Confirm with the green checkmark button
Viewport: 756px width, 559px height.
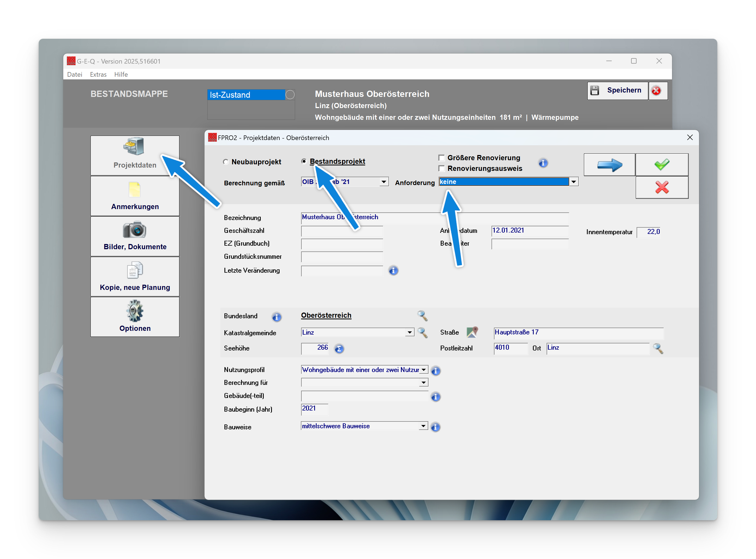tap(661, 165)
